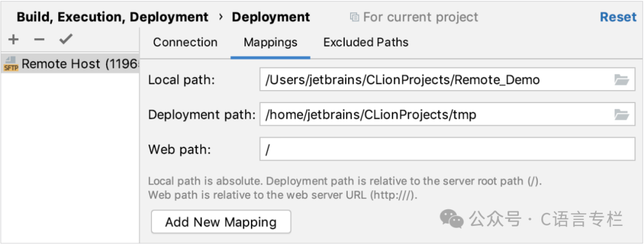This screenshot has height=245, width=644.
Task: Focus the Deployment path input field
Action: 447,114
